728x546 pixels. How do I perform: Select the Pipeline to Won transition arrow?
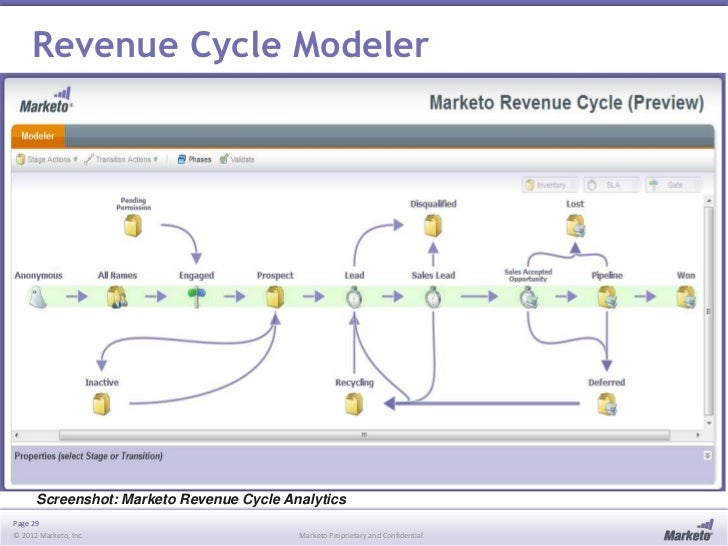point(645,296)
